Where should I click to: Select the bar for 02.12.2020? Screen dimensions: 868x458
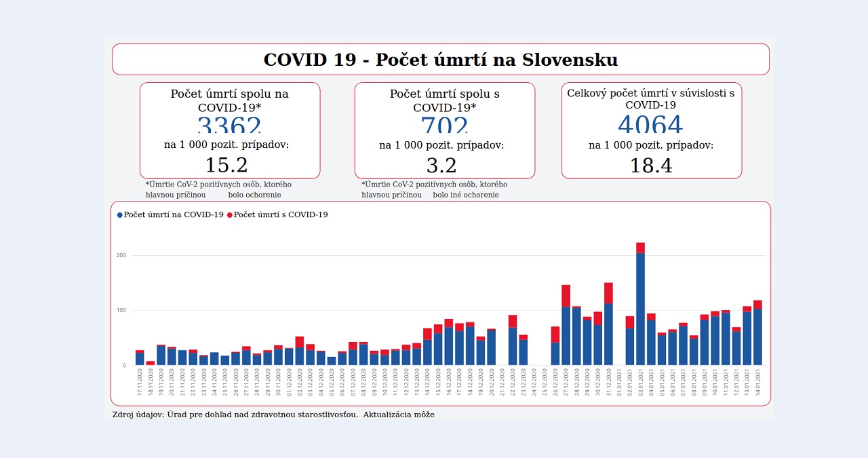tap(300, 351)
